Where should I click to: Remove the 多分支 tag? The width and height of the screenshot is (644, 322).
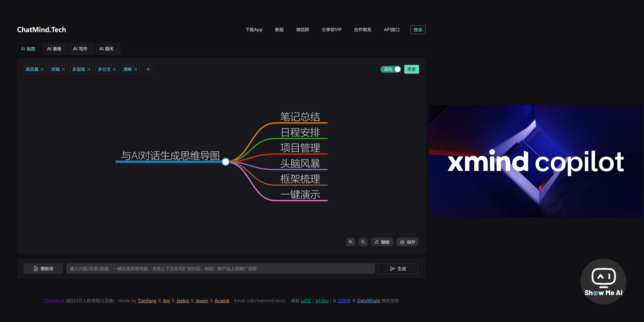click(x=114, y=69)
